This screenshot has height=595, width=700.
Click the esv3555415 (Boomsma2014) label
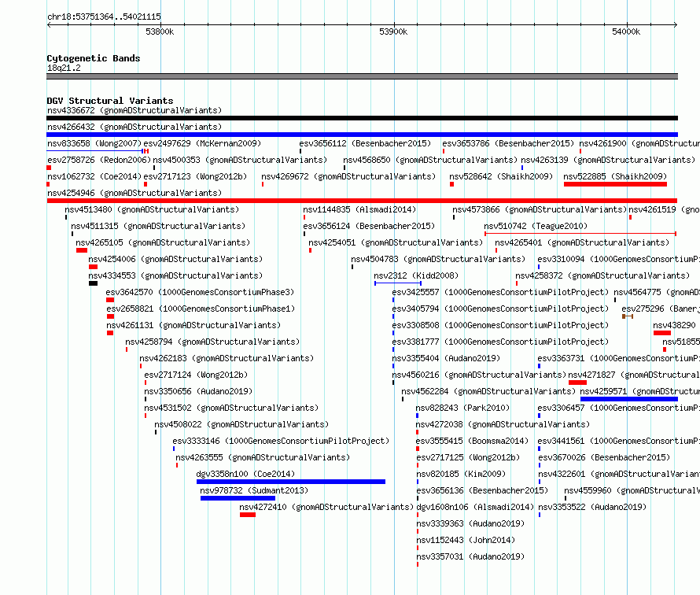472,441
